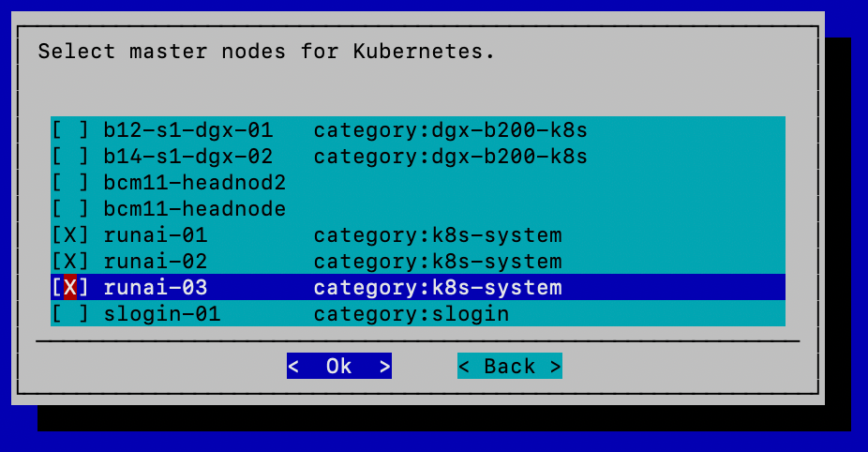The image size is (868, 452).
Task: Go back with the Back button
Action: click(x=509, y=366)
